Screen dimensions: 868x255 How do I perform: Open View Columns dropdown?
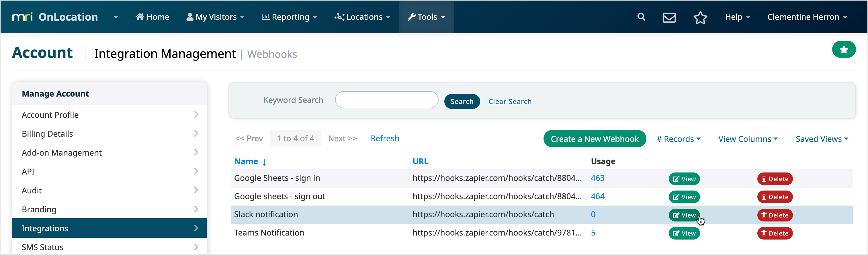(x=748, y=139)
